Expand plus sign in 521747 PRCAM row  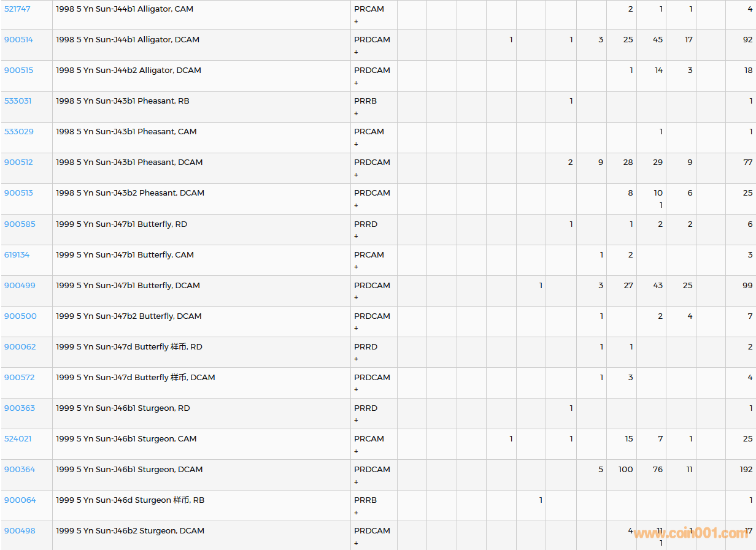tap(356, 21)
